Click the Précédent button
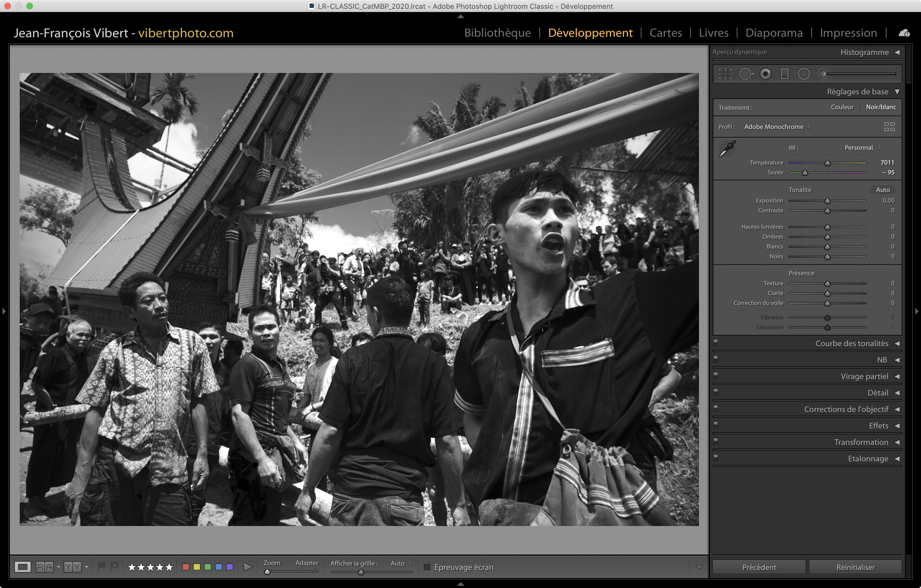This screenshot has width=921, height=588. pyautogui.click(x=759, y=567)
